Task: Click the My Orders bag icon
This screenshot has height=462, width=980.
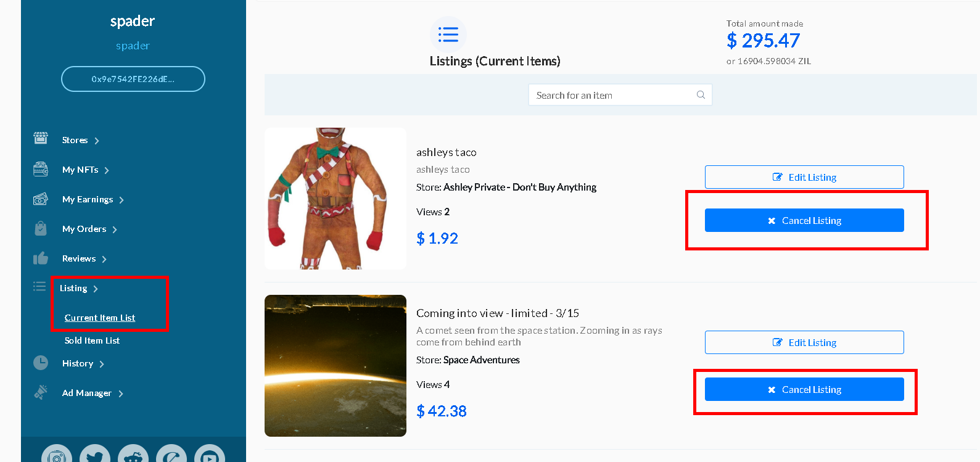Action: point(41,228)
